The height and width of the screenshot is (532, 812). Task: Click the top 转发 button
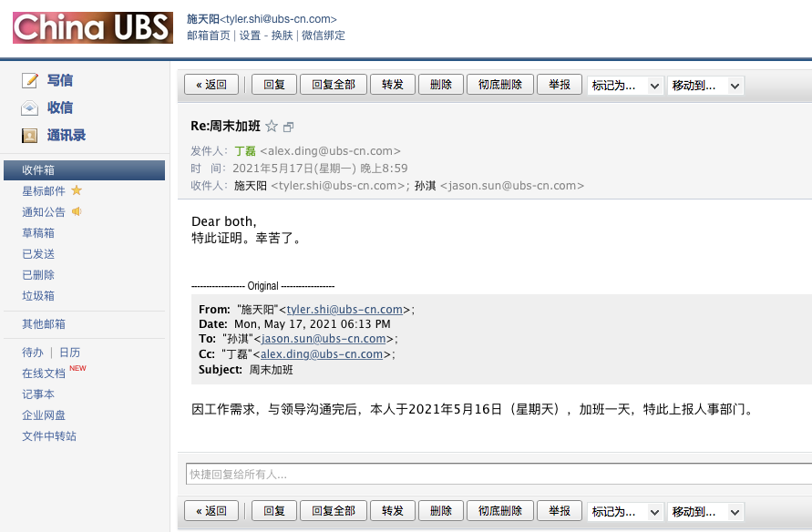click(393, 85)
